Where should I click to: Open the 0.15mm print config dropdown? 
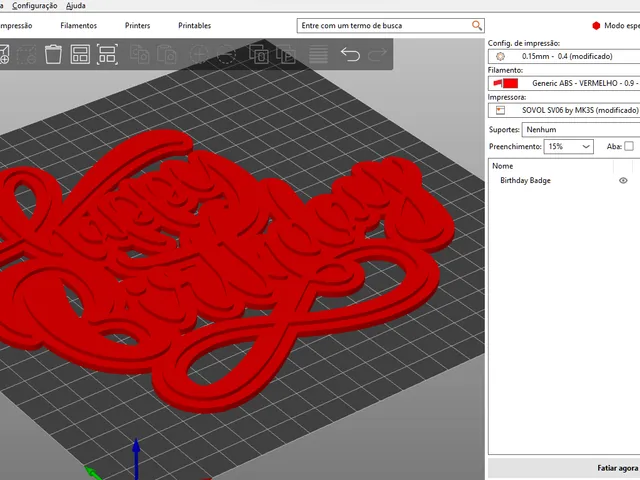coord(564,56)
